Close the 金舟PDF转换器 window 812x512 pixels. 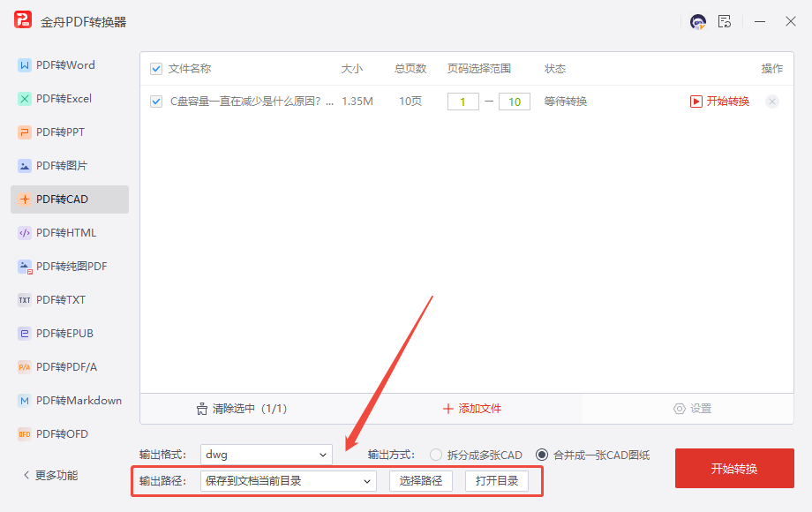790,21
